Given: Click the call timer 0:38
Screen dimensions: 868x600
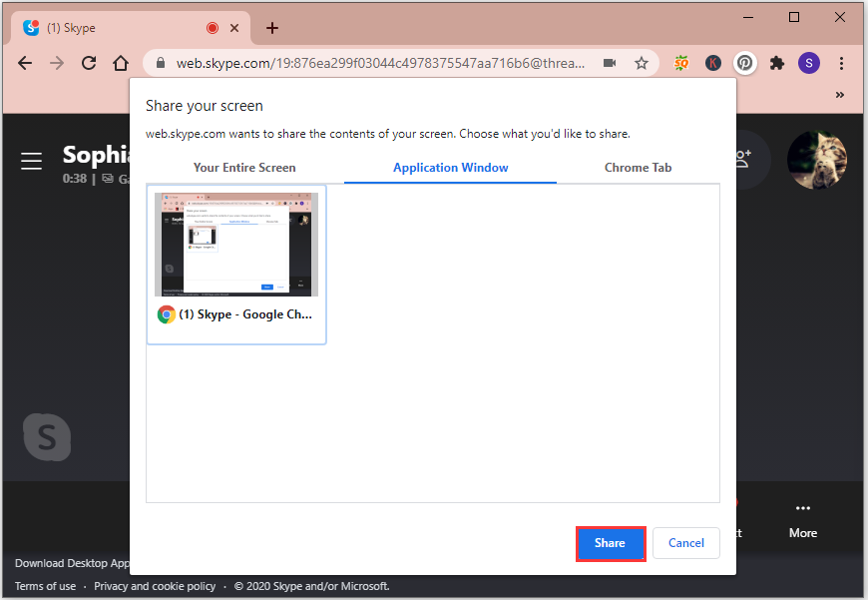Looking at the screenshot, I should (x=74, y=179).
